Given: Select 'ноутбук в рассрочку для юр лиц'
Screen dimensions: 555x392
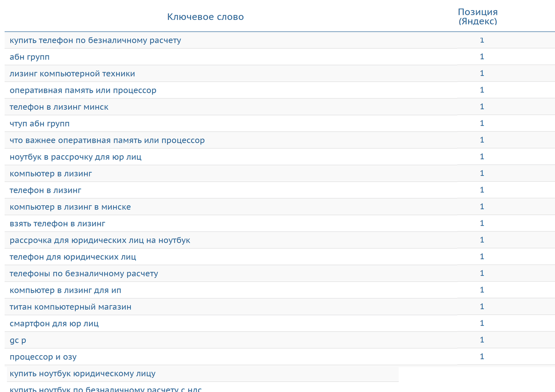Looking at the screenshot, I should coord(75,157).
